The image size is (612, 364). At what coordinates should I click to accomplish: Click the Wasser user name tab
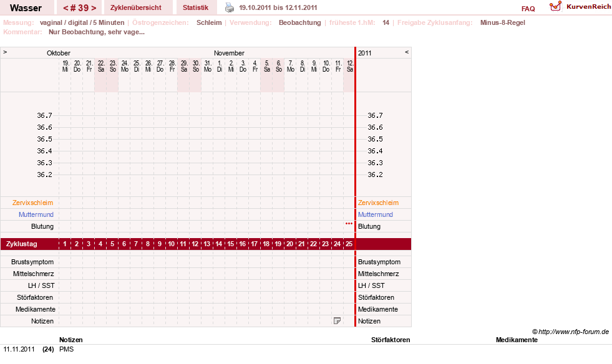(26, 8)
